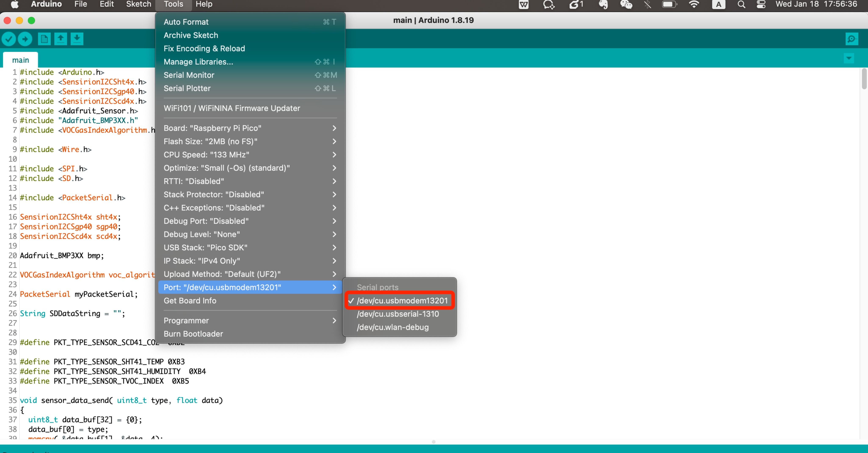Open Spotlight search icon

coord(741,4)
